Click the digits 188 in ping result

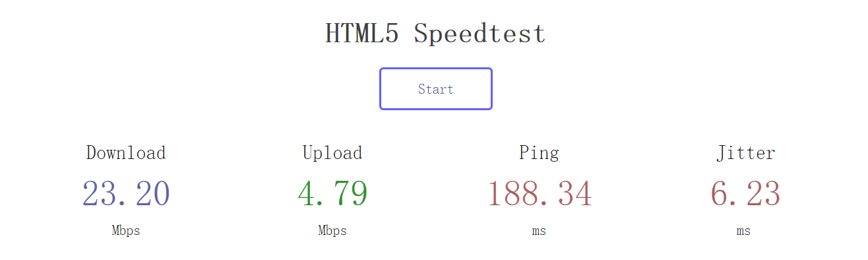pos(514,194)
